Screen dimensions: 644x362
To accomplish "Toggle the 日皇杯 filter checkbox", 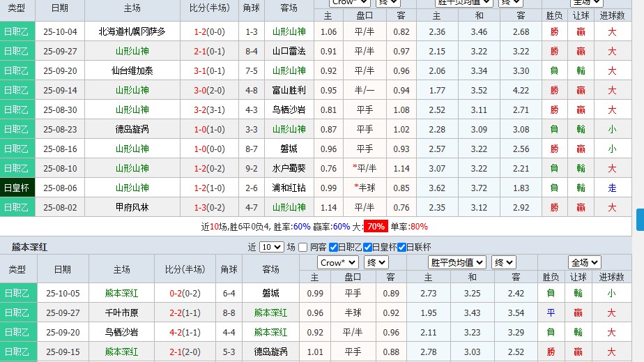I will [x=368, y=247].
